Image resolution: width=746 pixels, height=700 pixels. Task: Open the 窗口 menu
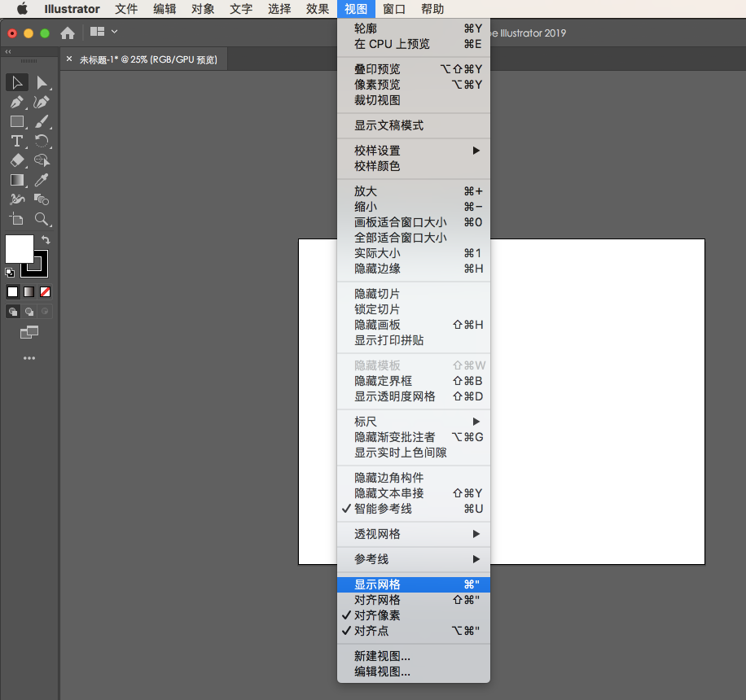pos(394,9)
